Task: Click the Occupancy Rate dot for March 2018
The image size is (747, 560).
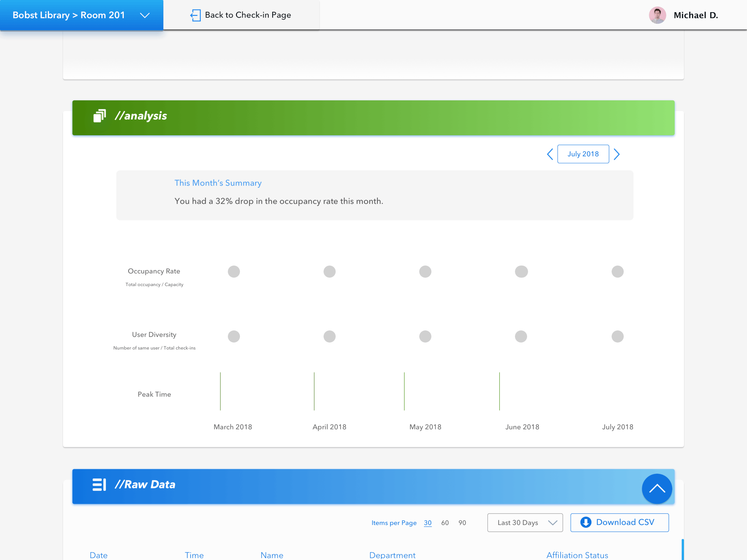Action: pyautogui.click(x=234, y=271)
